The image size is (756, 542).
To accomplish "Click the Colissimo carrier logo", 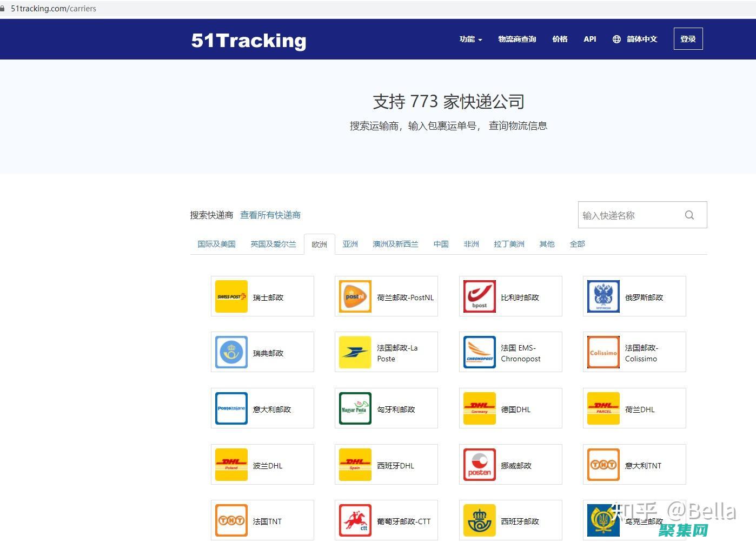I will (603, 352).
